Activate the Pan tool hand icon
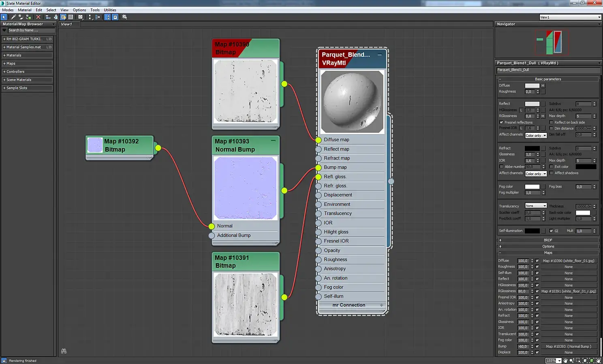Image resolution: width=603 pixels, height=364 pixels. click(x=565, y=360)
